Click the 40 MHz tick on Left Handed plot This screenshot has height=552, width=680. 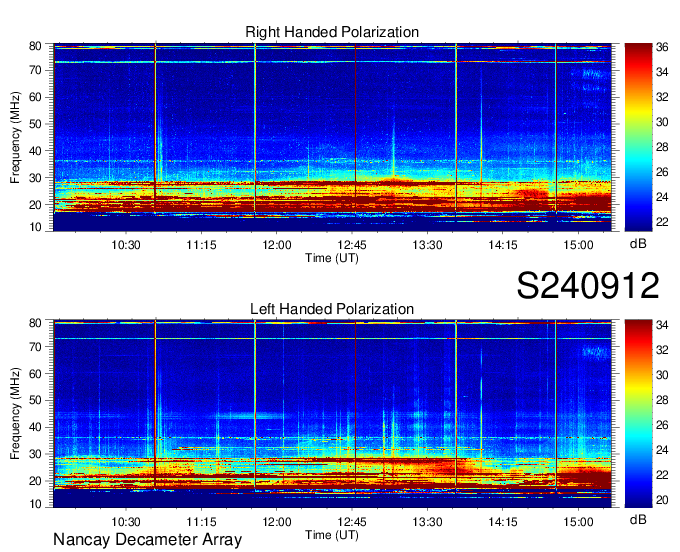[x=35, y=427]
